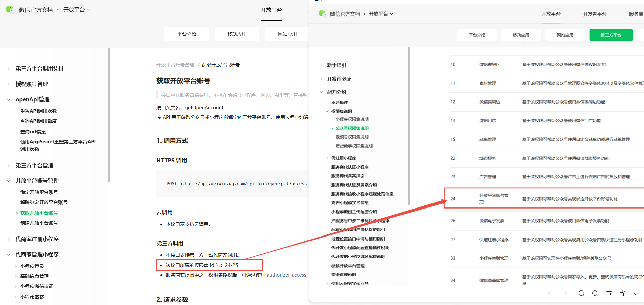Open the 平台介绍 tab on the left page
644x305 pixels.
[x=187, y=34]
